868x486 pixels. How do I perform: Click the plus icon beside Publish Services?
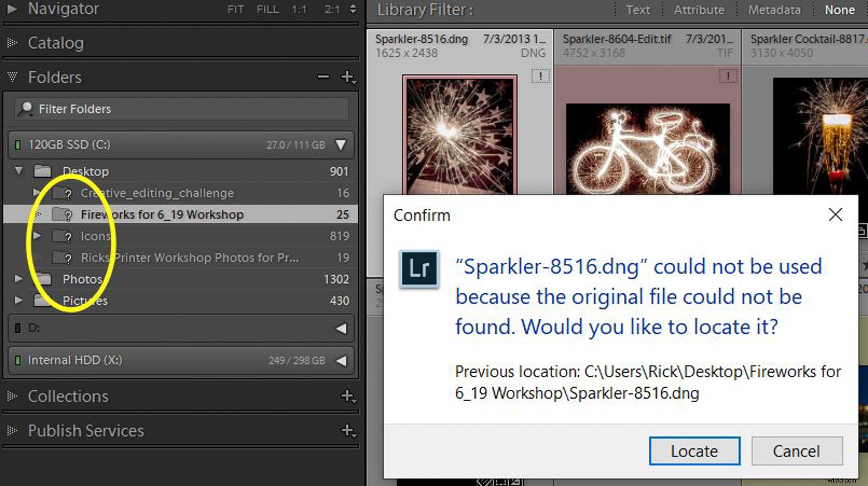[x=348, y=431]
